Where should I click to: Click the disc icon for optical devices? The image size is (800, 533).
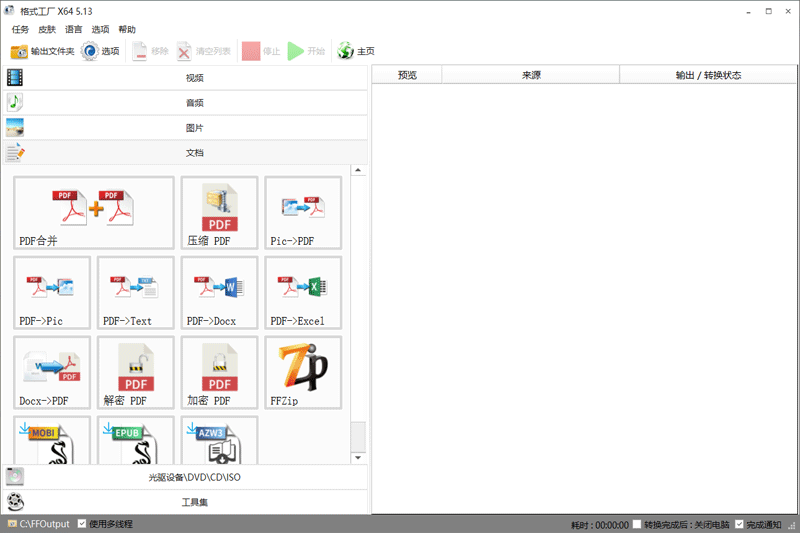[15, 476]
